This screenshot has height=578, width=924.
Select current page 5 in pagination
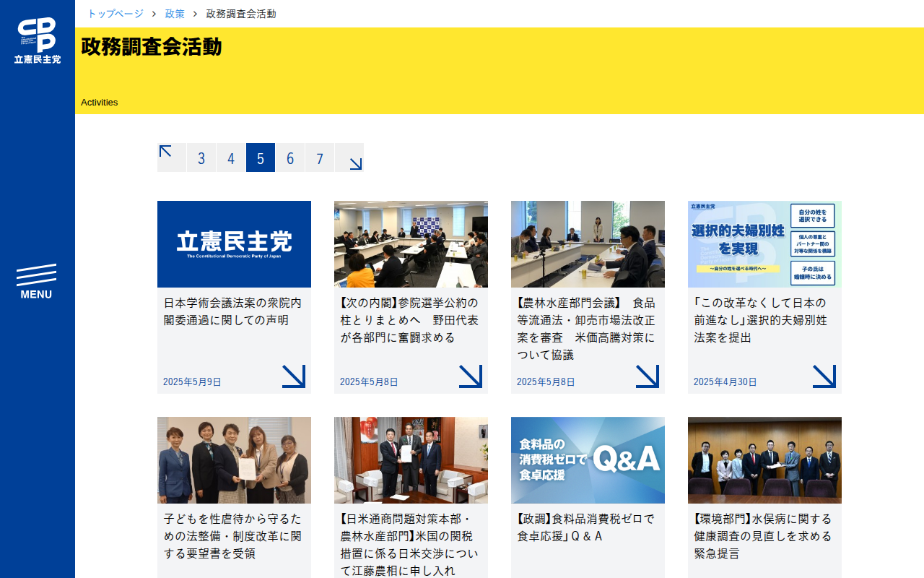click(261, 158)
